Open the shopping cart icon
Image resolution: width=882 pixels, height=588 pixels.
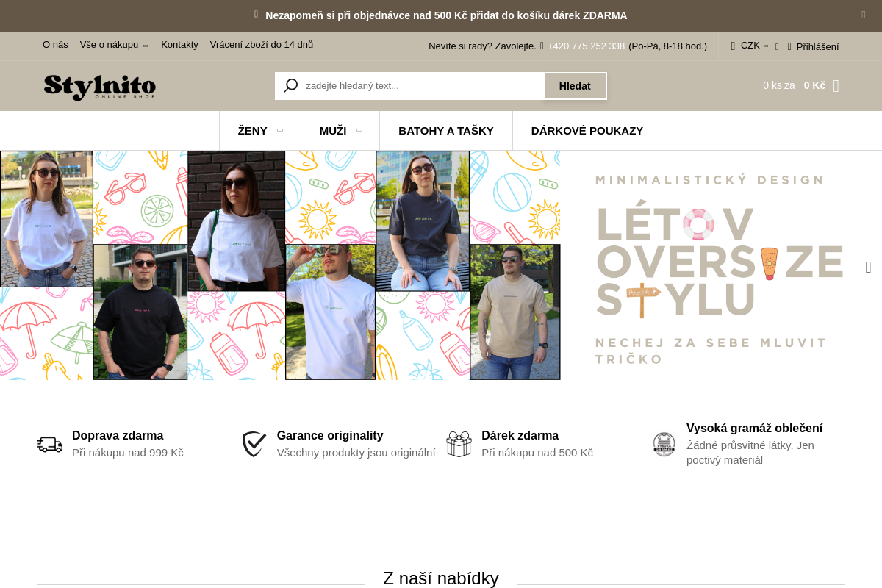[x=836, y=85]
